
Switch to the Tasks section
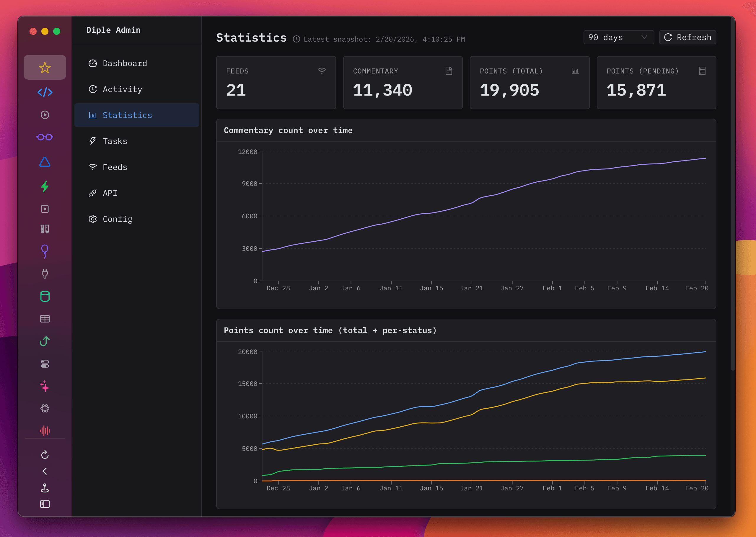(115, 141)
